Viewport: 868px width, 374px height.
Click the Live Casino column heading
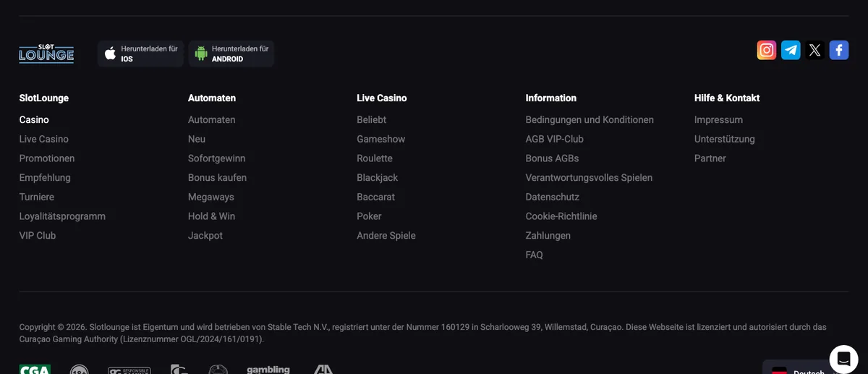382,98
